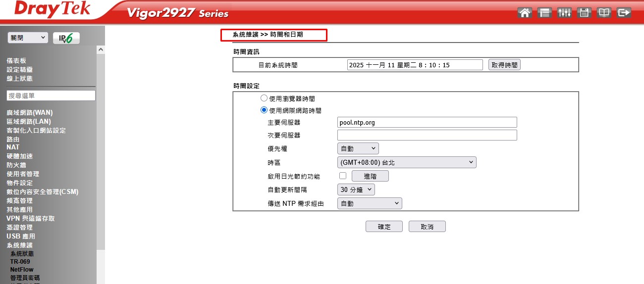Open 廣域網路(WAN) menu in sidebar
This screenshot has width=644, height=284.
[29, 112]
